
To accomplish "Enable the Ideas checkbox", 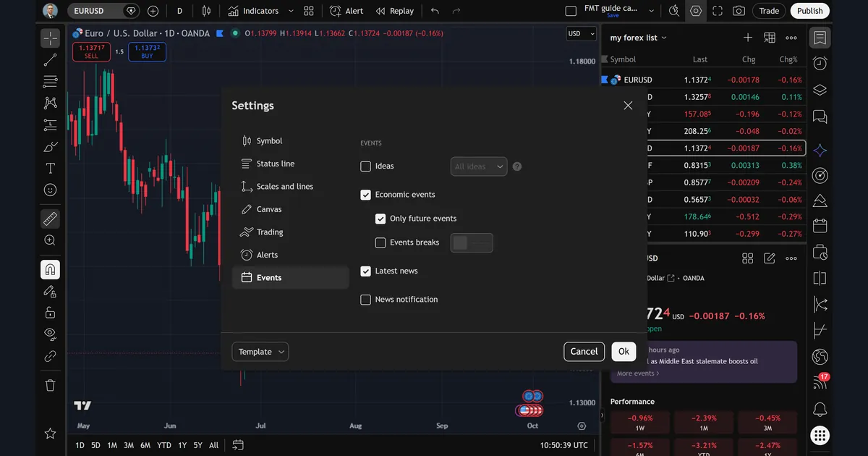I will tap(365, 166).
